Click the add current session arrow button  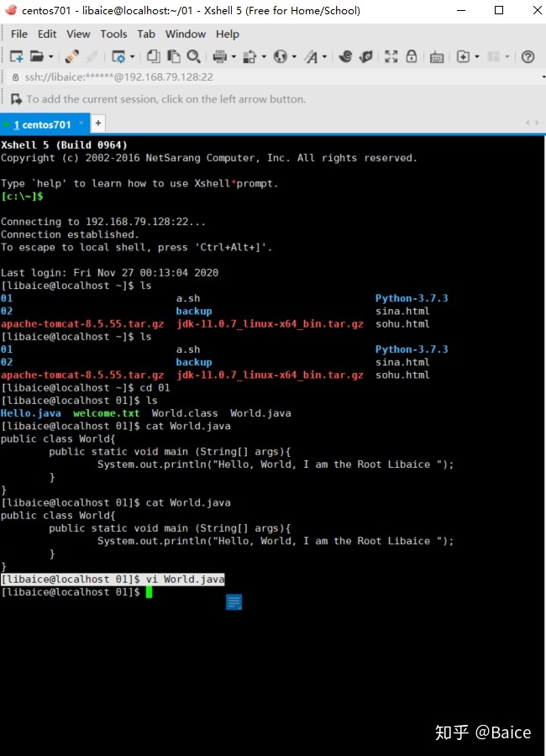point(17,99)
